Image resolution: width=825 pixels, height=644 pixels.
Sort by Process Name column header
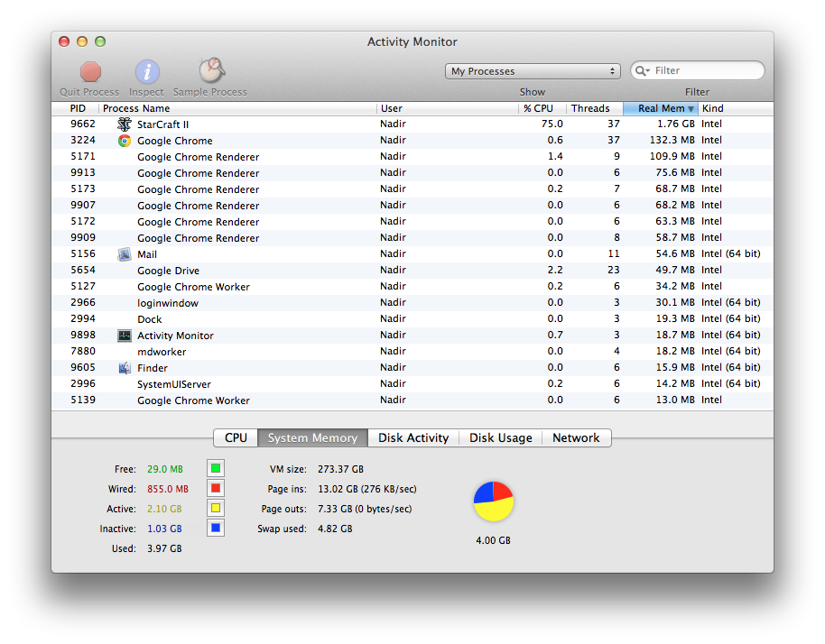click(x=237, y=108)
